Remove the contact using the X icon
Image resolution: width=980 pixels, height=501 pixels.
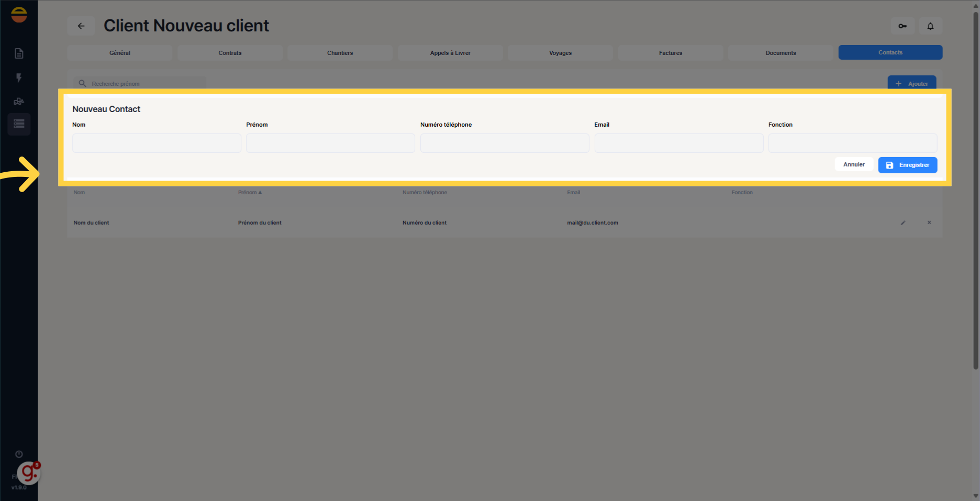[x=929, y=222]
